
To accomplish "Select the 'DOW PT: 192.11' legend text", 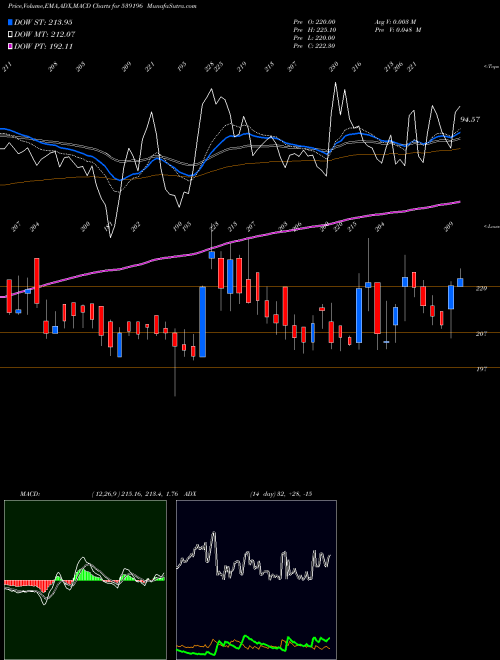I will [43, 47].
